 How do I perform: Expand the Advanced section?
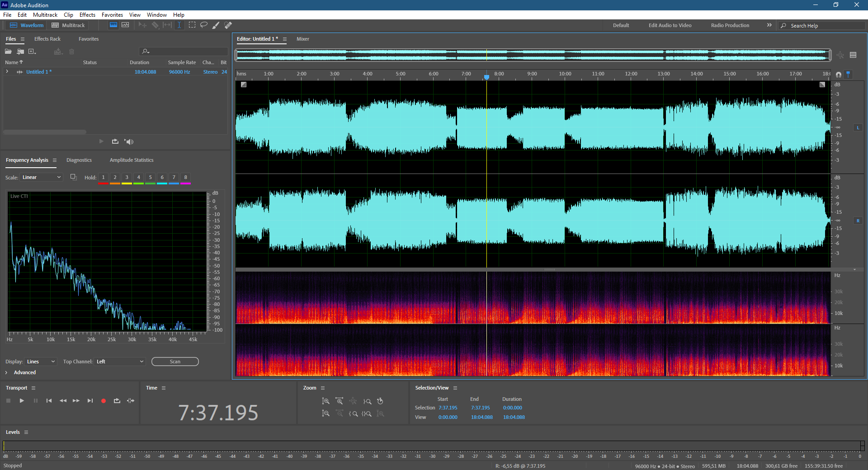click(x=6, y=373)
